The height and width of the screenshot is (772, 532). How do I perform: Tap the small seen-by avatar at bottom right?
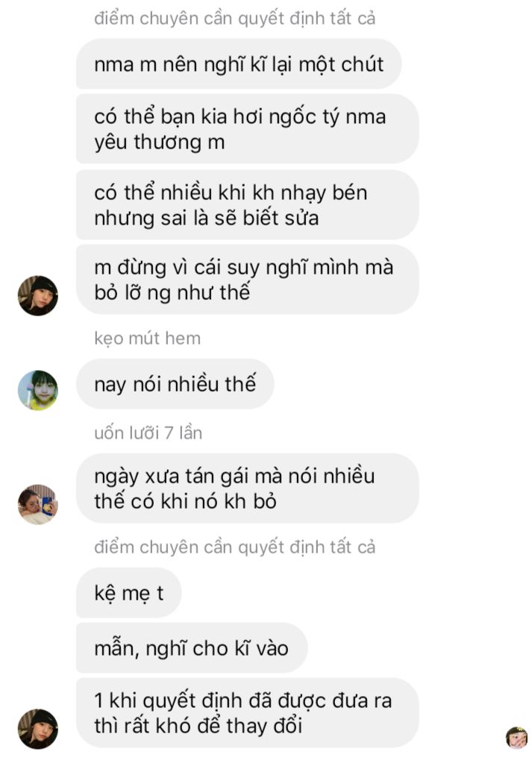tap(517, 738)
